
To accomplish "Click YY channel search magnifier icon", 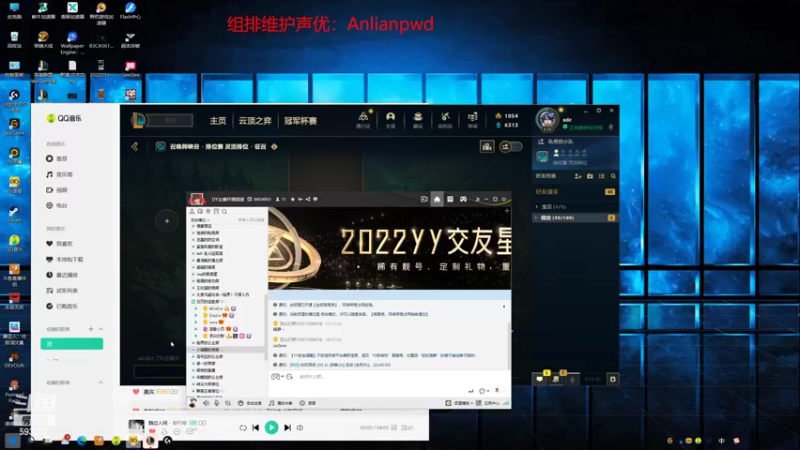I will click(224, 211).
